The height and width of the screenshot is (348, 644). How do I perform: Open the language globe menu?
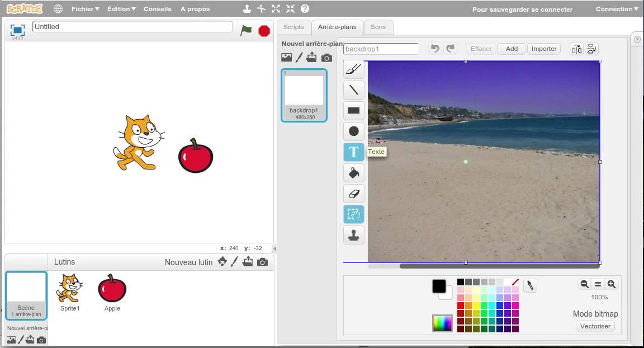point(58,8)
